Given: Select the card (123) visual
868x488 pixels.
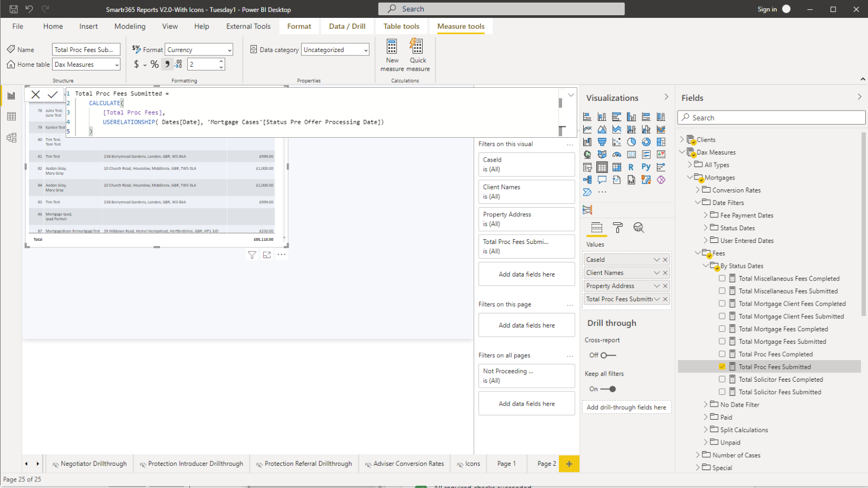Looking at the screenshot, I should pos(631,155).
